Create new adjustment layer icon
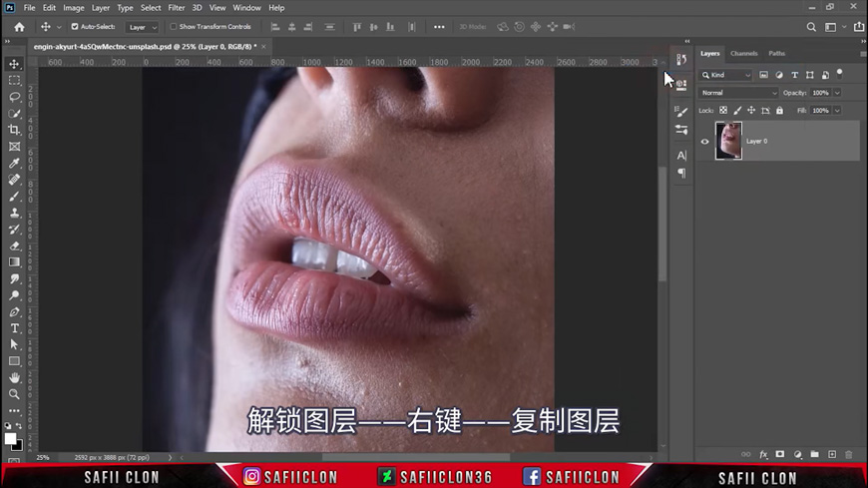Viewport: 868px width, 488px height. coord(798,454)
